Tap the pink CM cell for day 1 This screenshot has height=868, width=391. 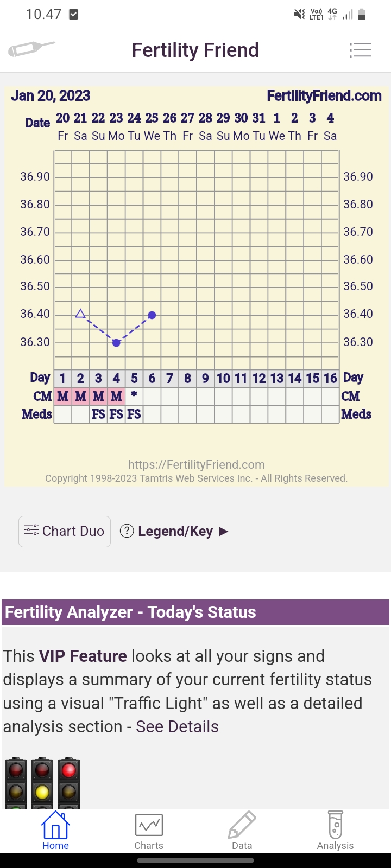62,397
